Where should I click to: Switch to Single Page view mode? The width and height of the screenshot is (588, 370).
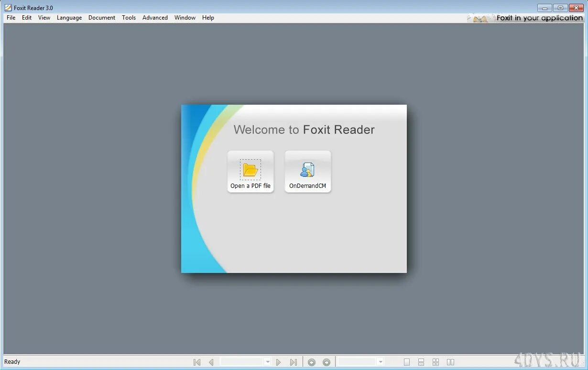coord(407,362)
